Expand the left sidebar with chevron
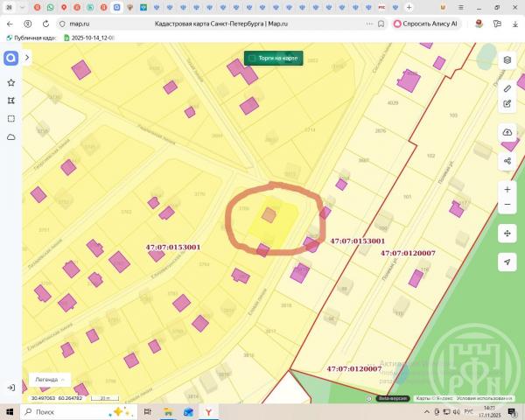The height and width of the screenshot is (420, 525). 27,58
